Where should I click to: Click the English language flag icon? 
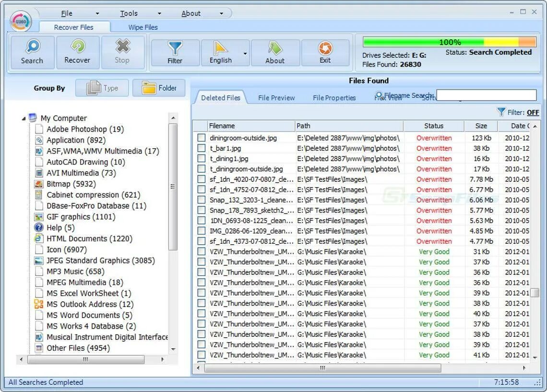pos(220,48)
